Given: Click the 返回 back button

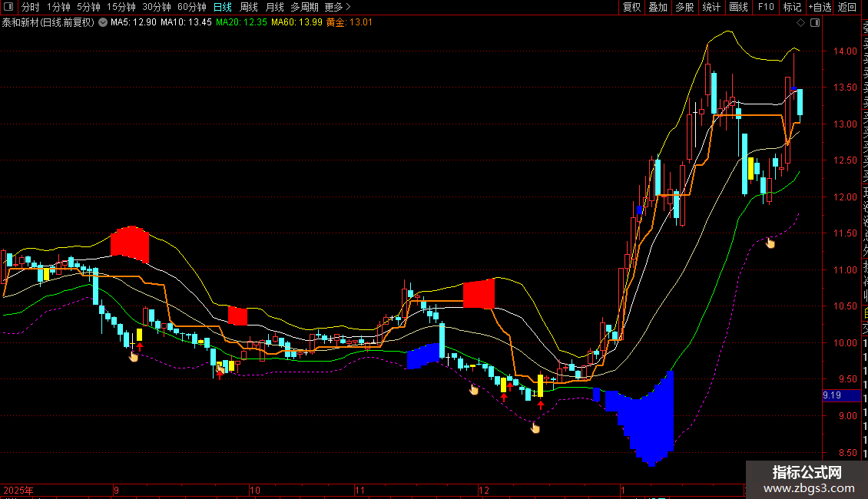Looking at the screenshot, I should (x=847, y=7).
